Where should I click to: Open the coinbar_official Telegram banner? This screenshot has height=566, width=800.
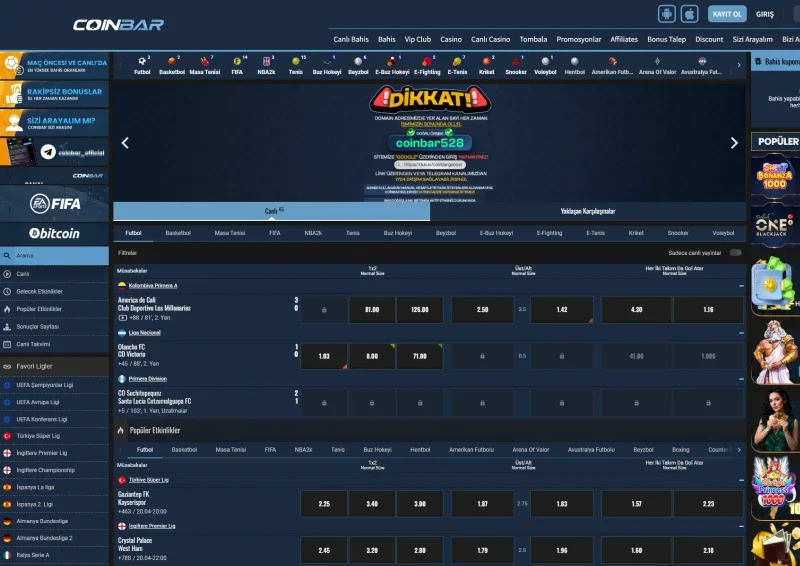[54, 152]
